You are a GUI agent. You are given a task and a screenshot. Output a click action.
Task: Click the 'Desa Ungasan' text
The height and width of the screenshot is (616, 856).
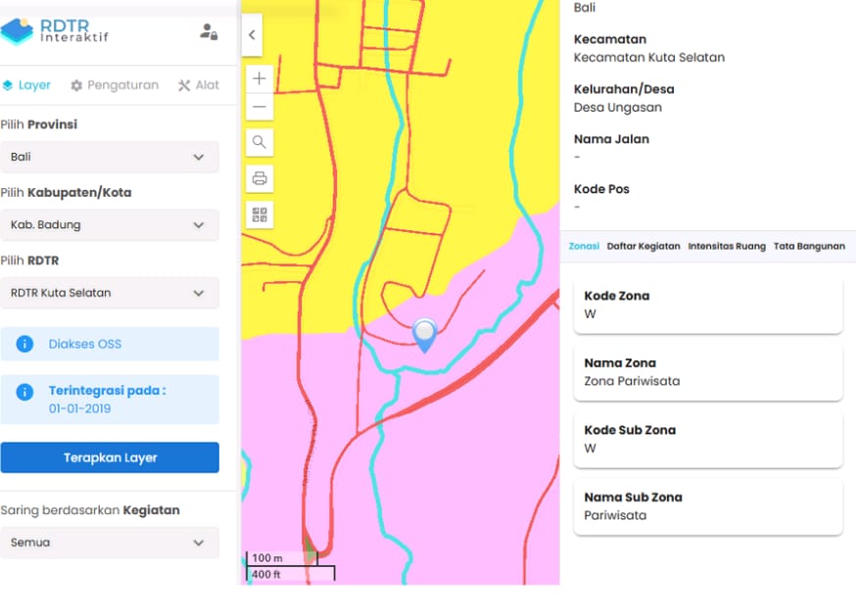(617, 108)
